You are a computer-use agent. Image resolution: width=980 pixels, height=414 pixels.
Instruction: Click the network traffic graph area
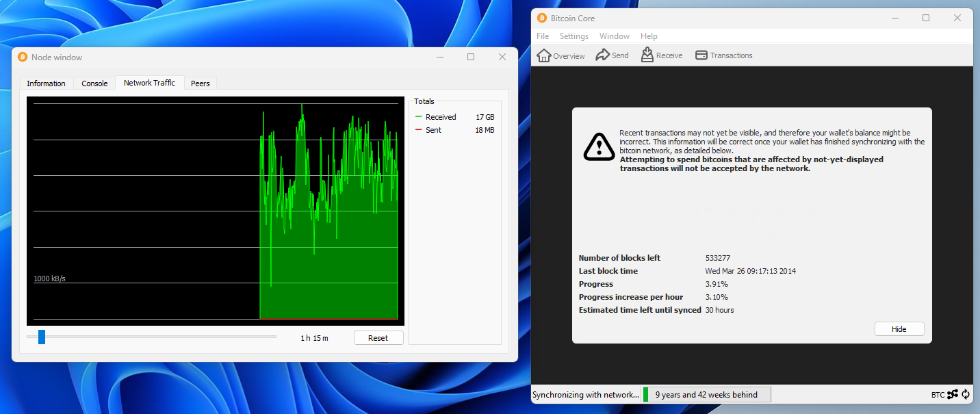coord(216,211)
